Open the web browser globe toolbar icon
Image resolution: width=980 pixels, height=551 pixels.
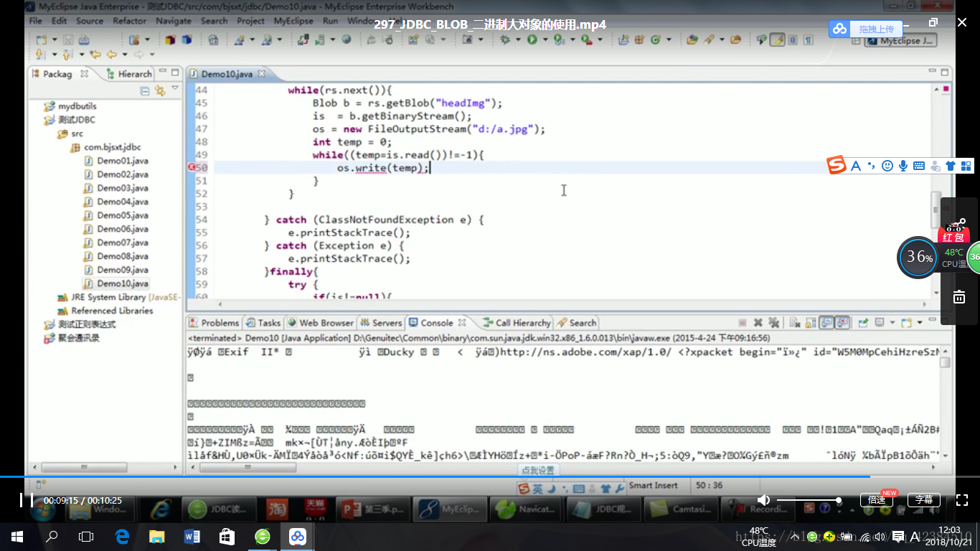point(346,39)
